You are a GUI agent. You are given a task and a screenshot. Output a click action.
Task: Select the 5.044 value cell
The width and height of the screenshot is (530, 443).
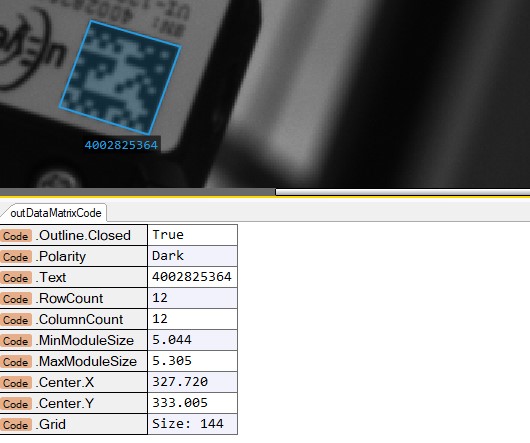click(x=193, y=340)
